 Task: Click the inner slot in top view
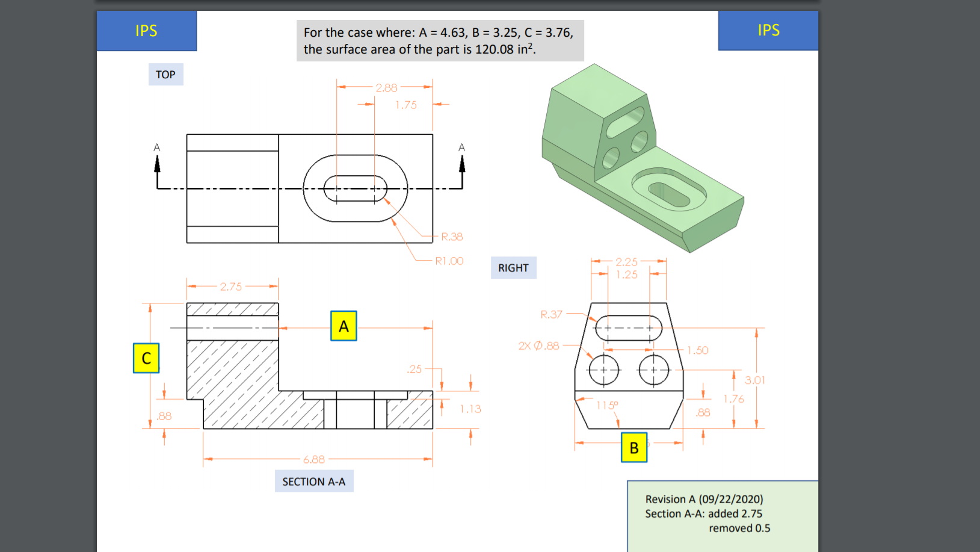356,188
